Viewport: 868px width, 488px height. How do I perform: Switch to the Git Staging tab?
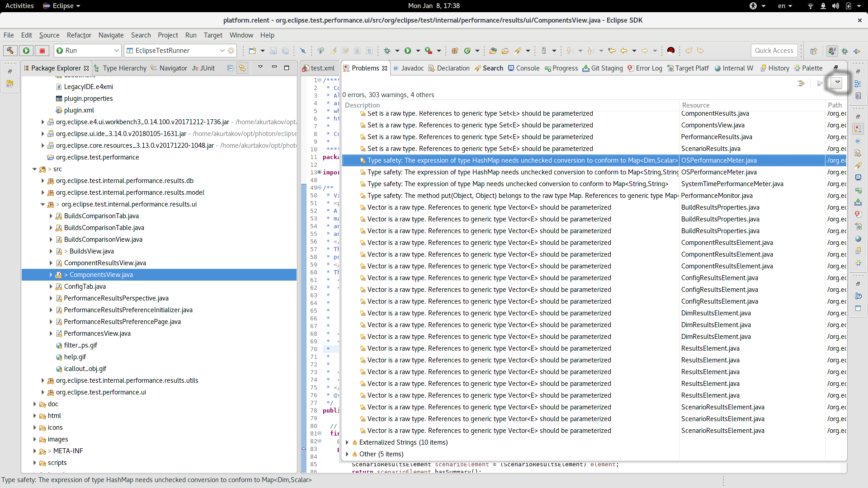tap(603, 68)
